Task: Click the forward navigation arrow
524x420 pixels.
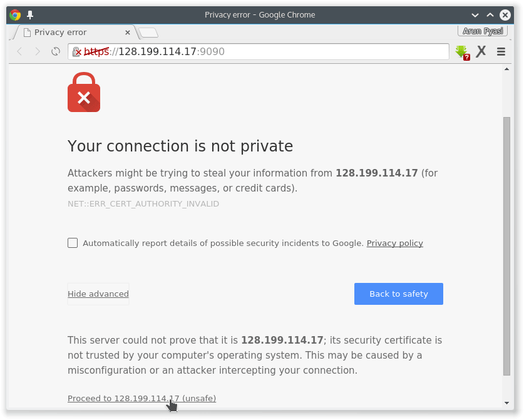Action: pos(38,51)
